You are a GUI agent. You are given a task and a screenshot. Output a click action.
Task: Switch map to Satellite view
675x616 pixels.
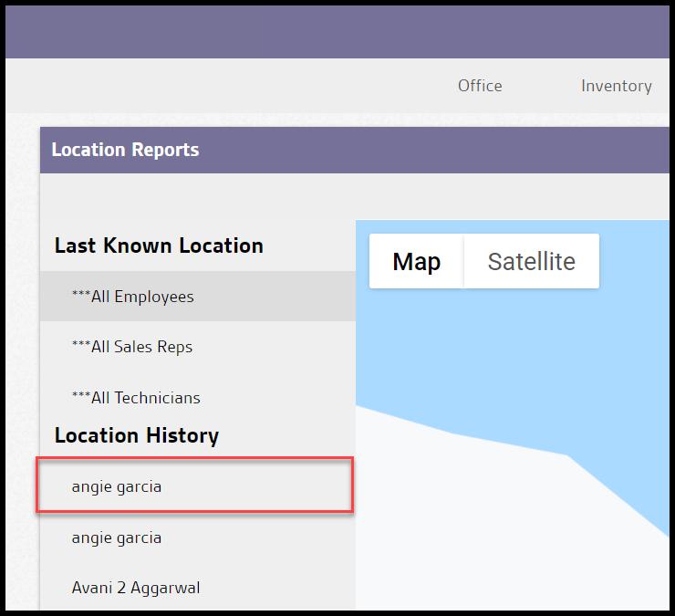click(x=531, y=262)
